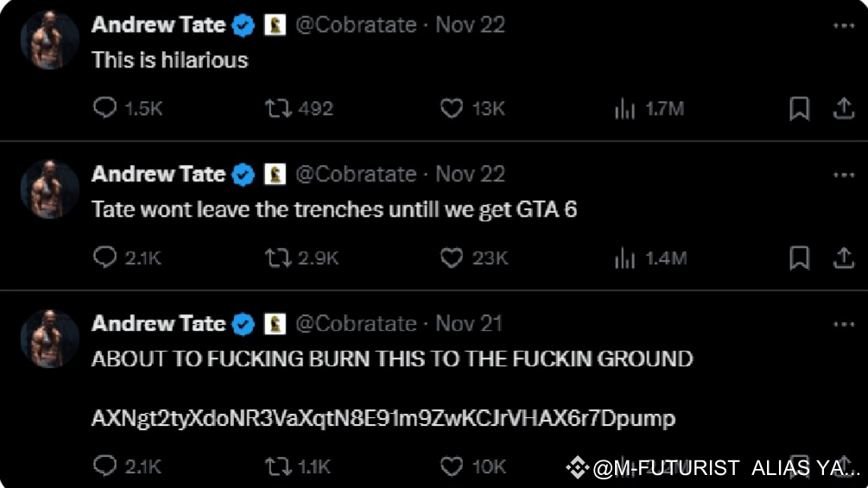Repost the GTA 6 trenches tweet
Screen dimensions: 868x488
(x=277, y=257)
